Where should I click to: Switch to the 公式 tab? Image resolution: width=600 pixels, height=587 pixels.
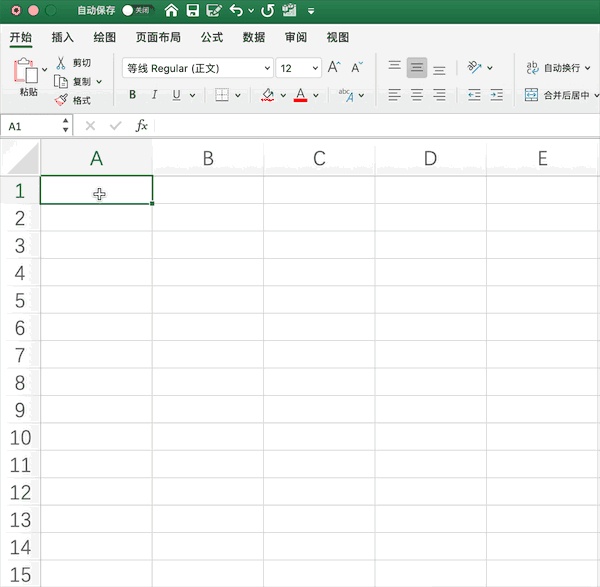(212, 37)
